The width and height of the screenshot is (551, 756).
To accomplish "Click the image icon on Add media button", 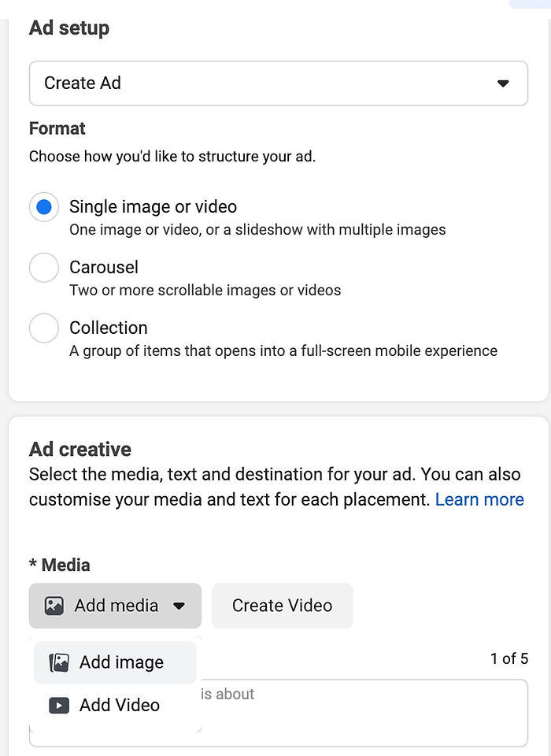I will 54,606.
